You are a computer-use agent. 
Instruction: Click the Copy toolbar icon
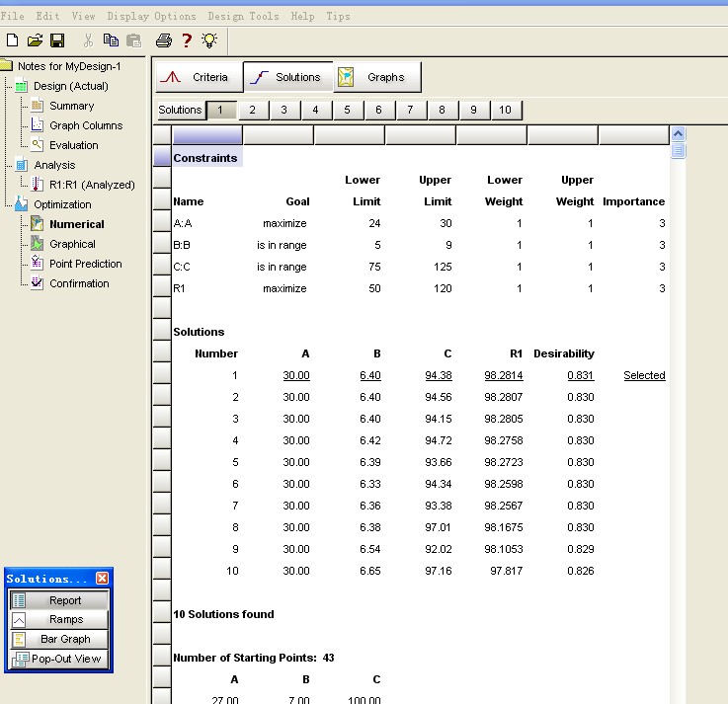click(111, 40)
